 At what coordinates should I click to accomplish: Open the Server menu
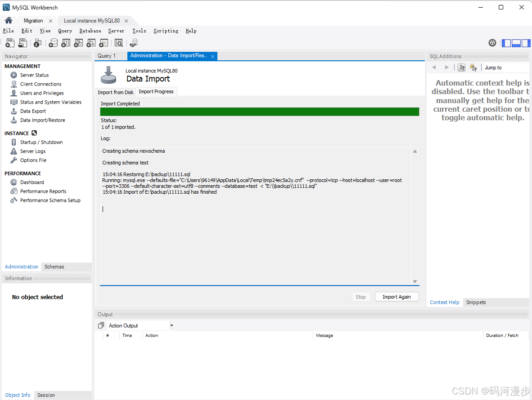116,31
